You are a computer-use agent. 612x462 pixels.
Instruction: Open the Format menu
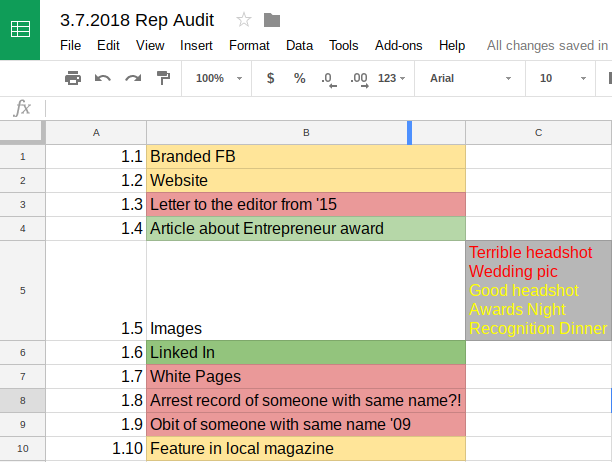[249, 46]
